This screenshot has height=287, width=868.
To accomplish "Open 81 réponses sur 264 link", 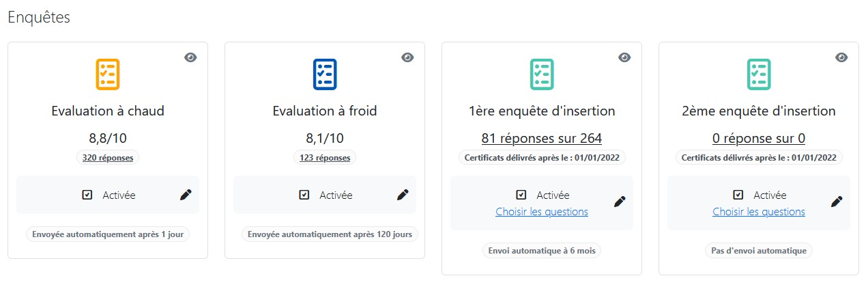I will coord(542,139).
